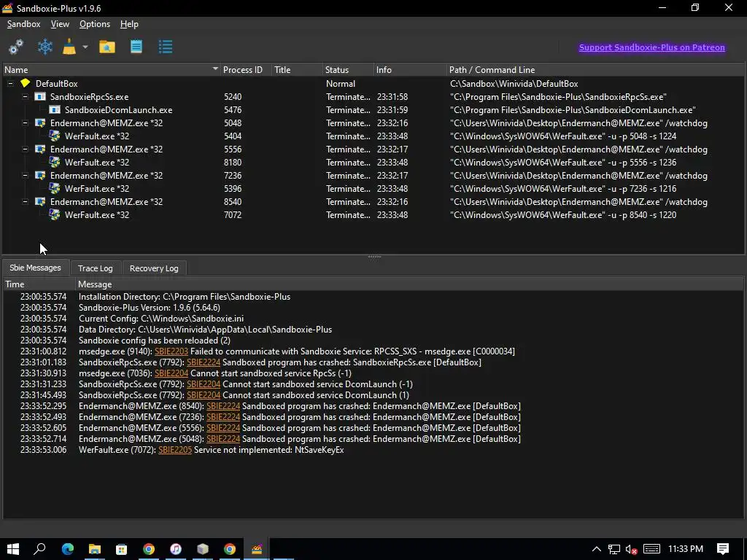Open File Explorer from taskbar
The image size is (747, 560).
pos(95,549)
